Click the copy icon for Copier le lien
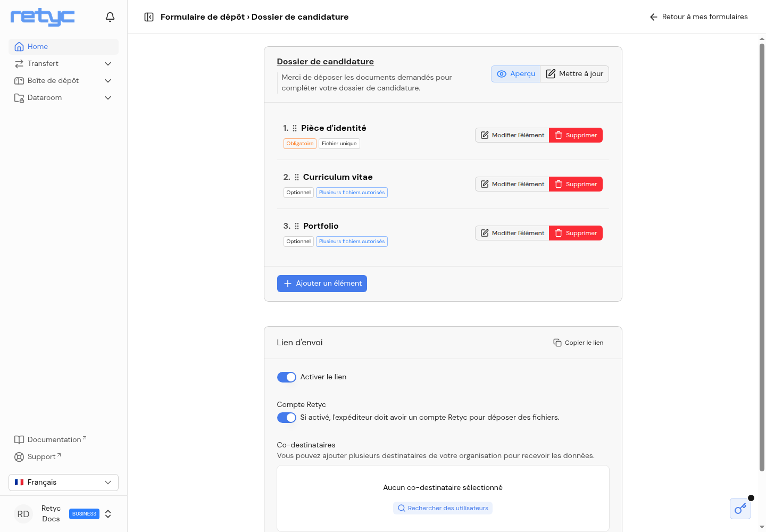Image resolution: width=766 pixels, height=532 pixels. [x=557, y=343]
